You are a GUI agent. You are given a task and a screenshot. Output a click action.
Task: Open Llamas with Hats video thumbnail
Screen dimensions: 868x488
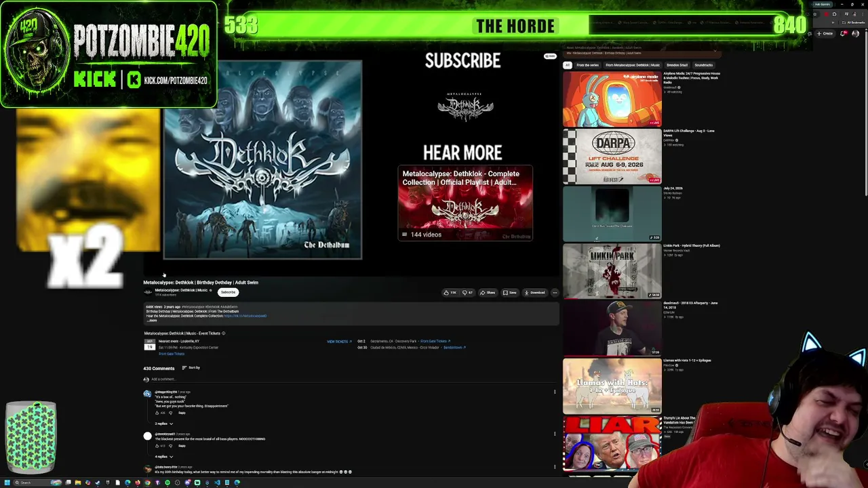pyautogui.click(x=612, y=386)
